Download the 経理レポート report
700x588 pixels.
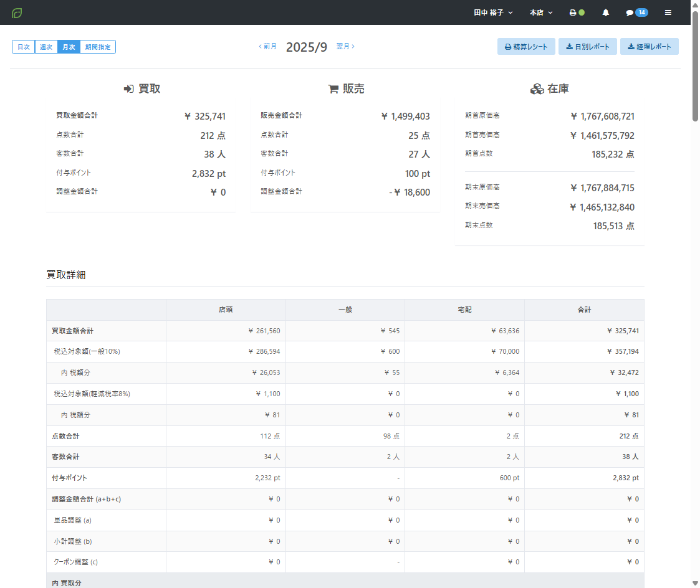tap(649, 47)
